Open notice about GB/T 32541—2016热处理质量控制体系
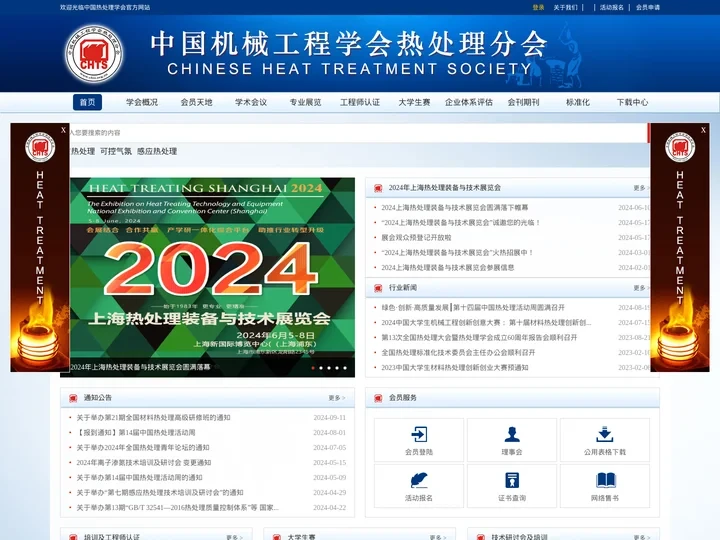The width and height of the screenshot is (720, 540). click(x=177, y=507)
